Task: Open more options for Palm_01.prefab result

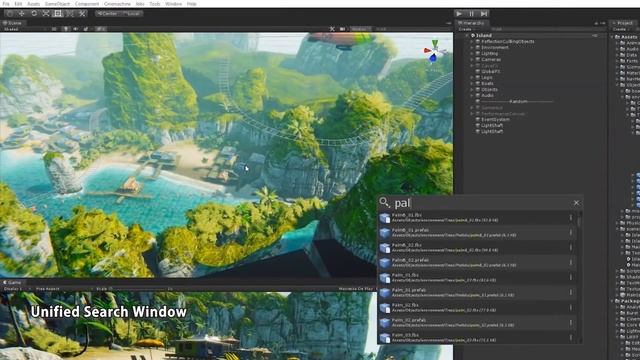Action: pos(571,293)
